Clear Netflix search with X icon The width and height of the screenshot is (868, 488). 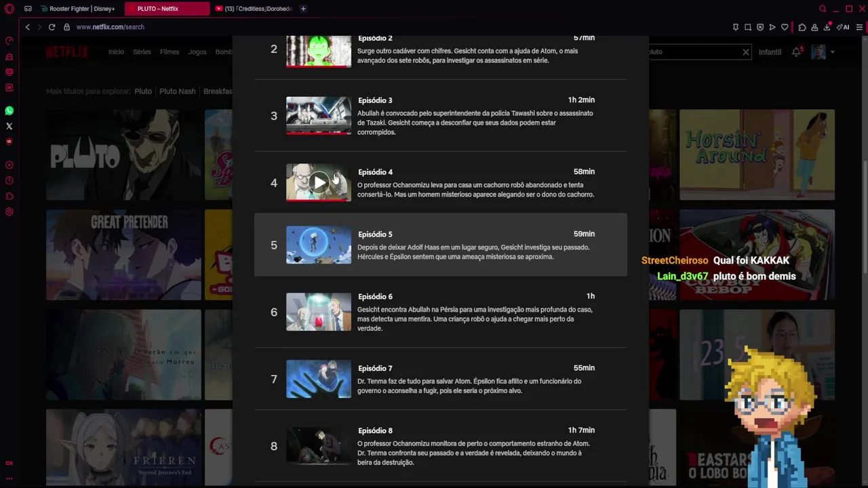point(745,52)
